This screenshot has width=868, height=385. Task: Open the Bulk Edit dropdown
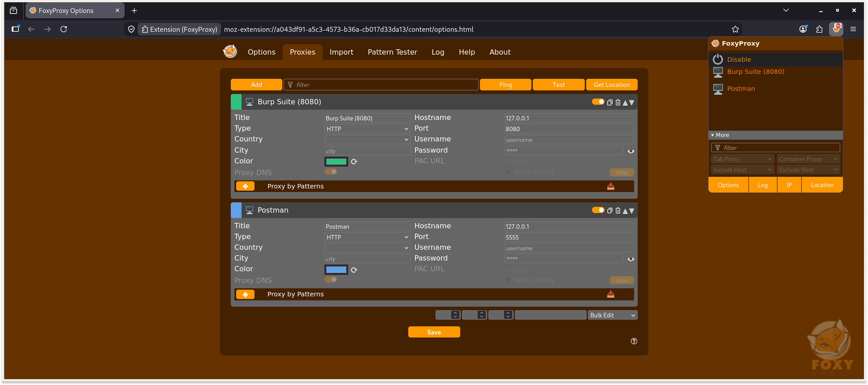612,315
